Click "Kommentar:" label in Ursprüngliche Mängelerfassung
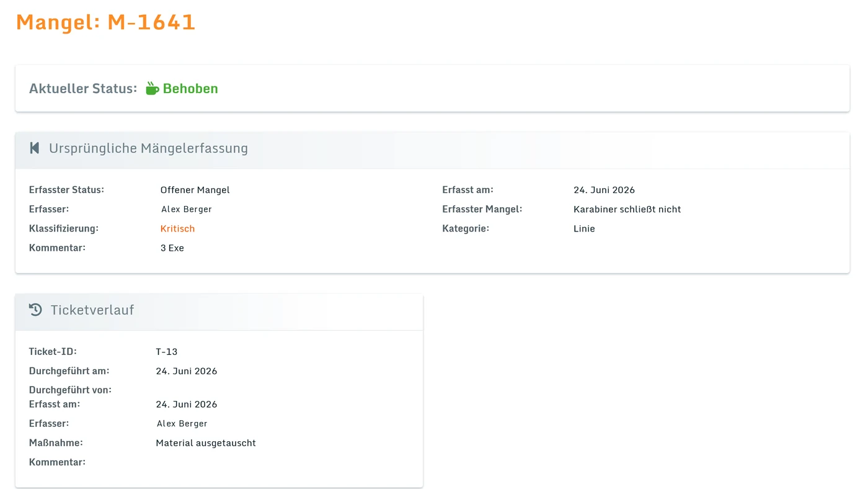The width and height of the screenshot is (868, 489). (x=57, y=248)
